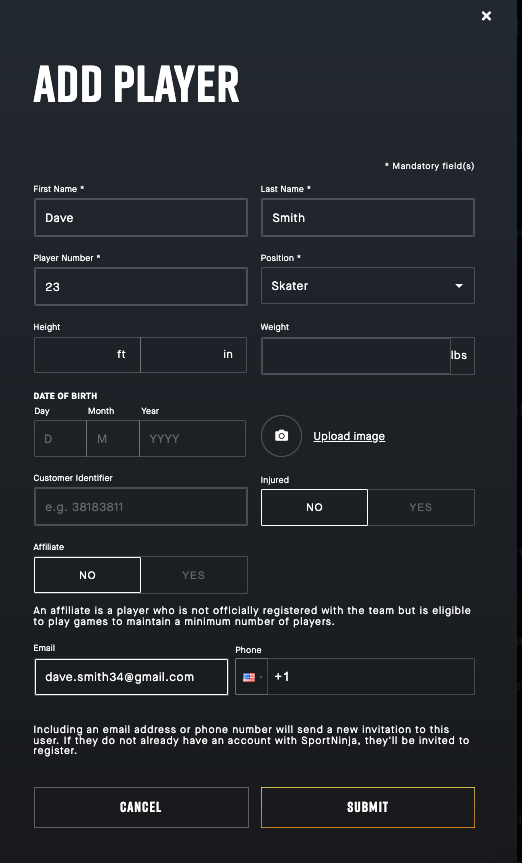Set Affiliate to YES

[x=194, y=575]
